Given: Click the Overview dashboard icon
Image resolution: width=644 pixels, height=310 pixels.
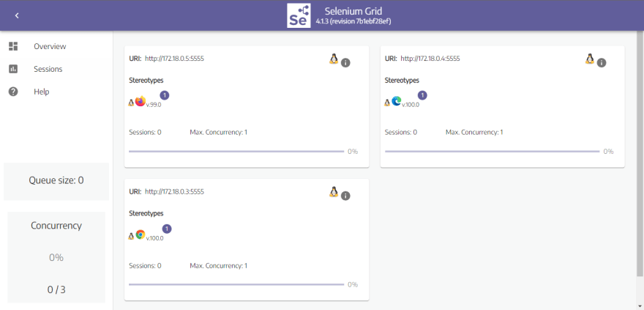Looking at the screenshot, I should tap(13, 46).
